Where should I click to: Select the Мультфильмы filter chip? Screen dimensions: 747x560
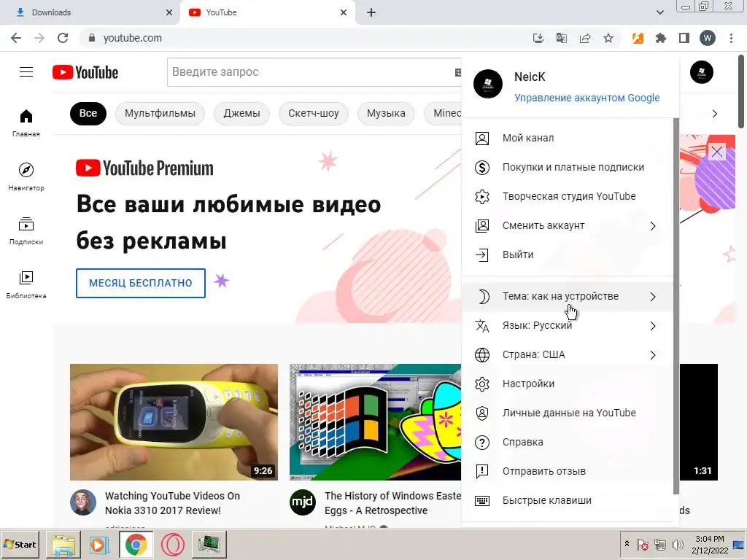[x=160, y=113]
